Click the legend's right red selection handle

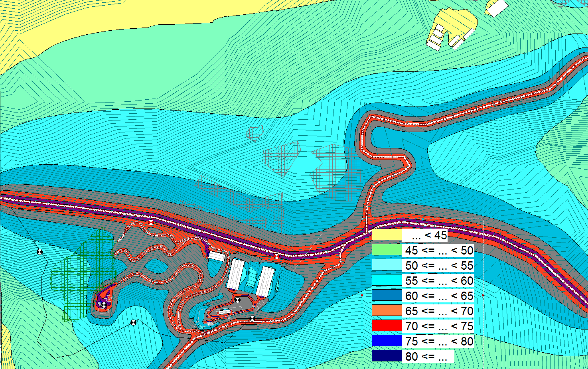click(x=483, y=296)
